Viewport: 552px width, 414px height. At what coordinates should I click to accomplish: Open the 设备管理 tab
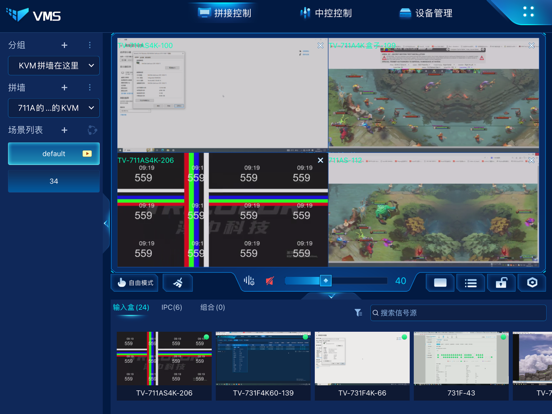(x=426, y=13)
